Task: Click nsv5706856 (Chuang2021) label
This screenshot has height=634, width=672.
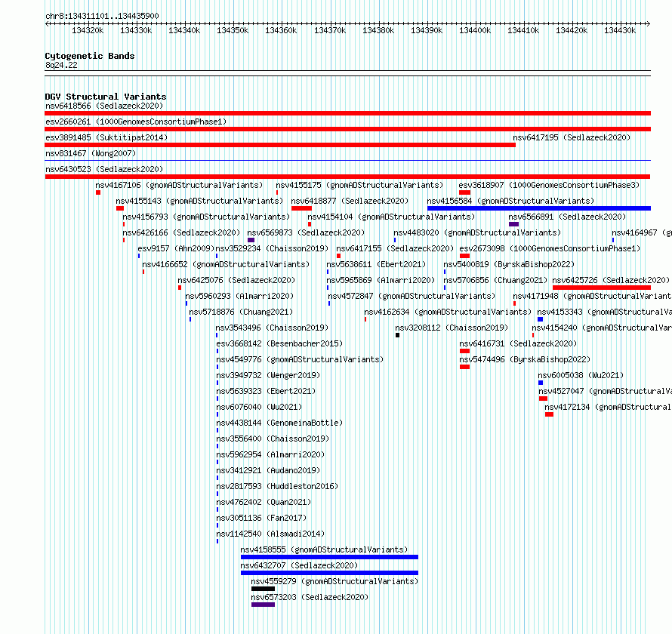Action: 495,280
